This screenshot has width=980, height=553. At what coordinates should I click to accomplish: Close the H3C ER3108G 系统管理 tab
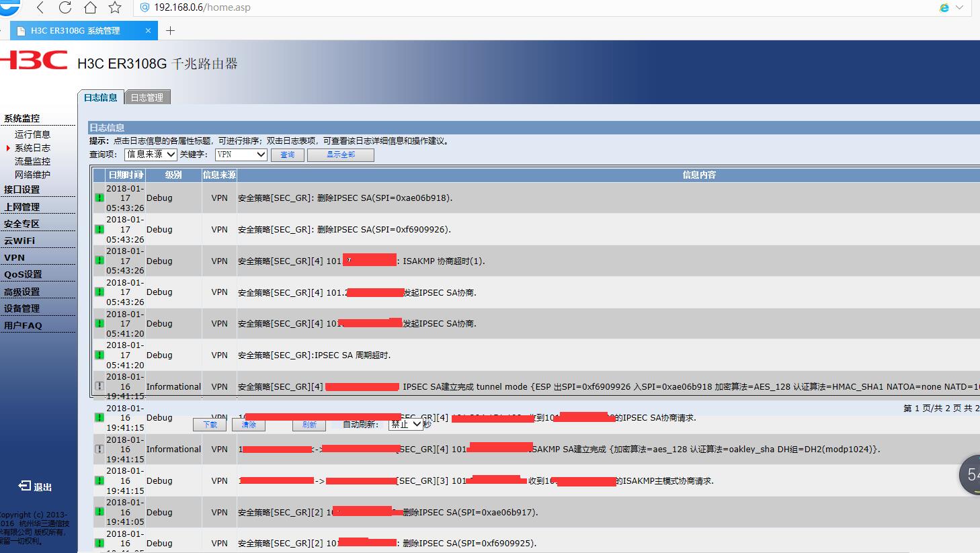point(149,30)
